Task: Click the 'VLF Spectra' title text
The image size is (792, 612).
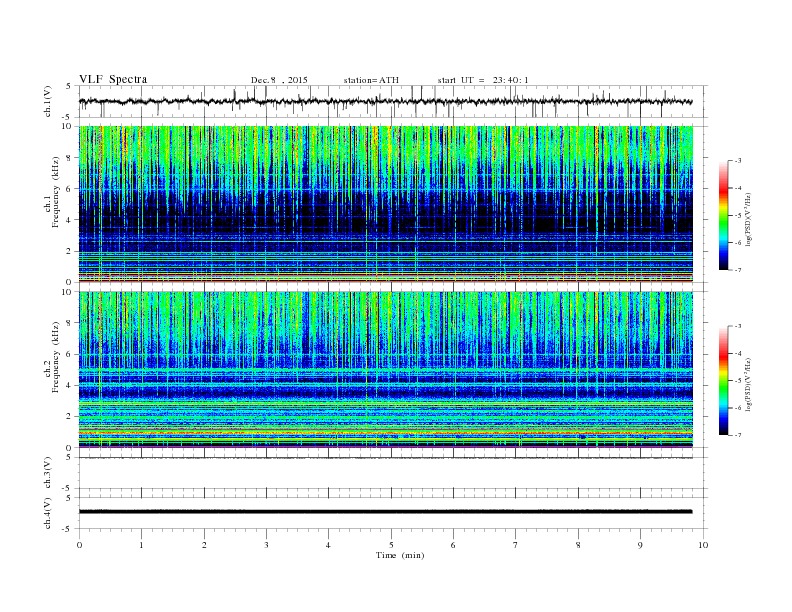Action: click(x=113, y=79)
